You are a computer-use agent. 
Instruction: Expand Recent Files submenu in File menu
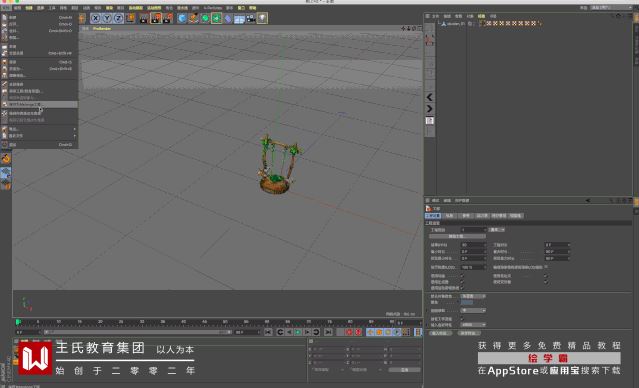39,136
